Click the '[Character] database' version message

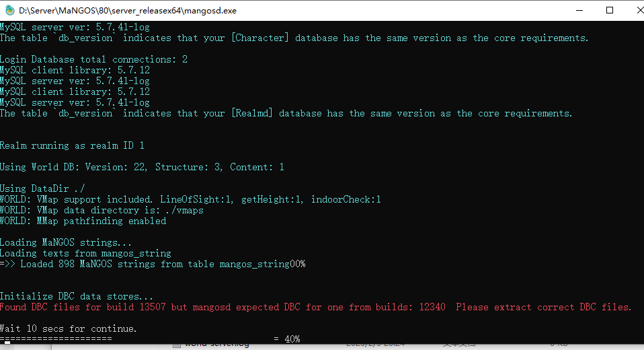[294, 38]
